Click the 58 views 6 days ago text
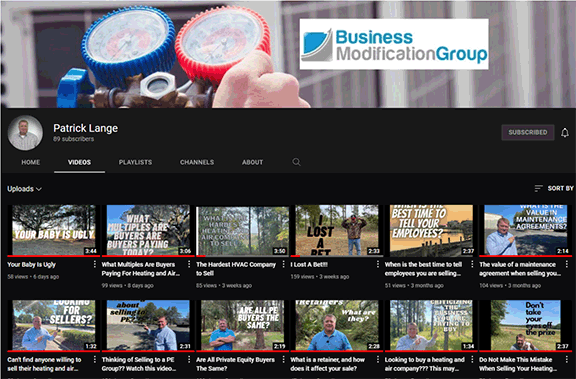Image resolution: width=576 pixels, height=379 pixels. 33,277
